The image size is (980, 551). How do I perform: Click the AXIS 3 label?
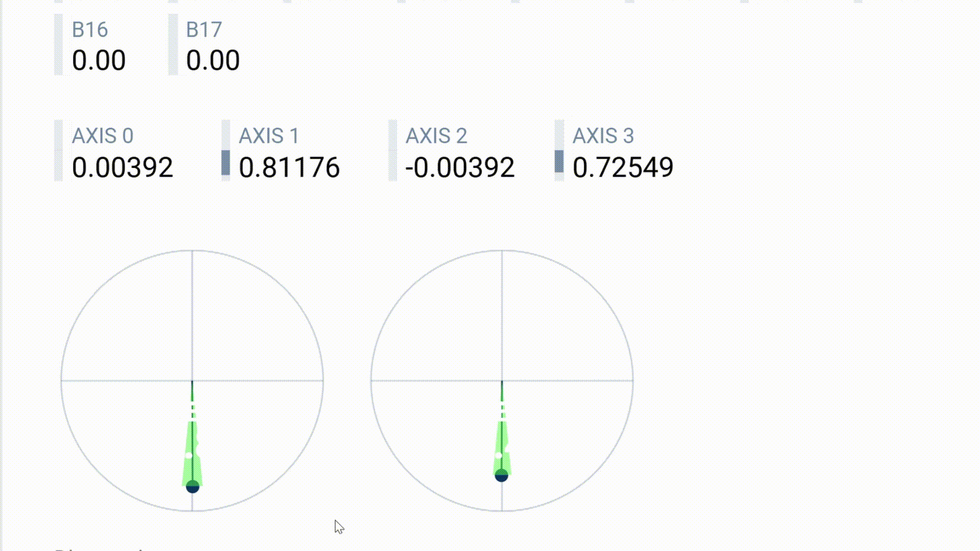coord(603,136)
